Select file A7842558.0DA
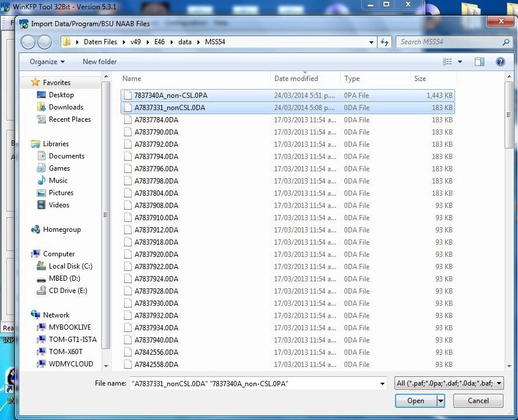 pyautogui.click(x=287, y=364)
